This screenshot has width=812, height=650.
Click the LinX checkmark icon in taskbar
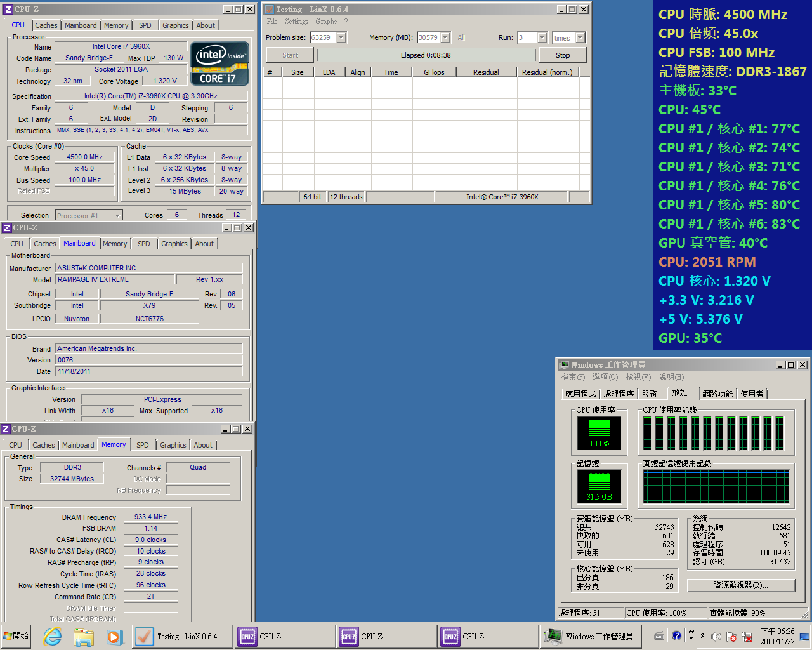(145, 636)
